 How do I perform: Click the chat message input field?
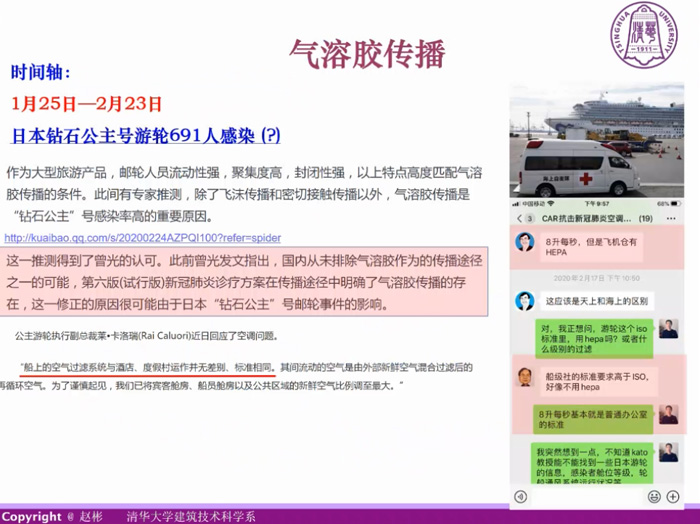[587, 496]
